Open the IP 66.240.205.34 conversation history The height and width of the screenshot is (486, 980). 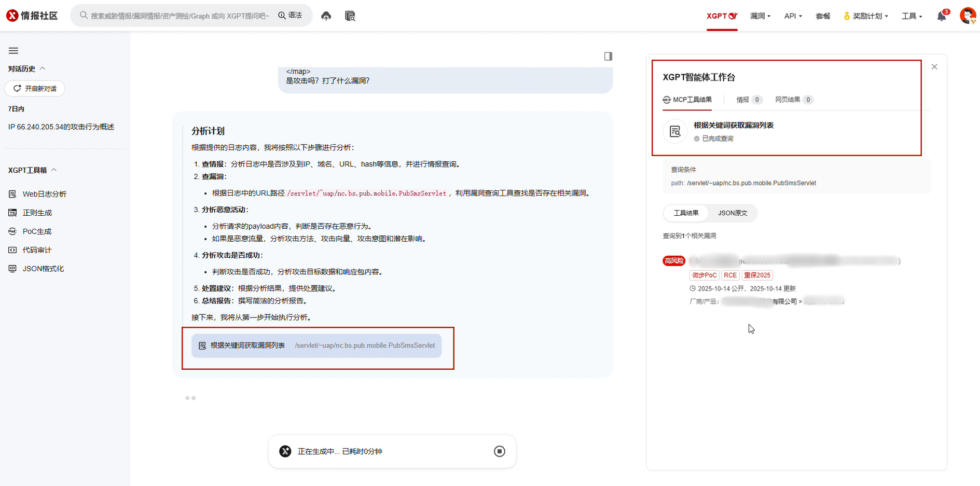(x=61, y=127)
